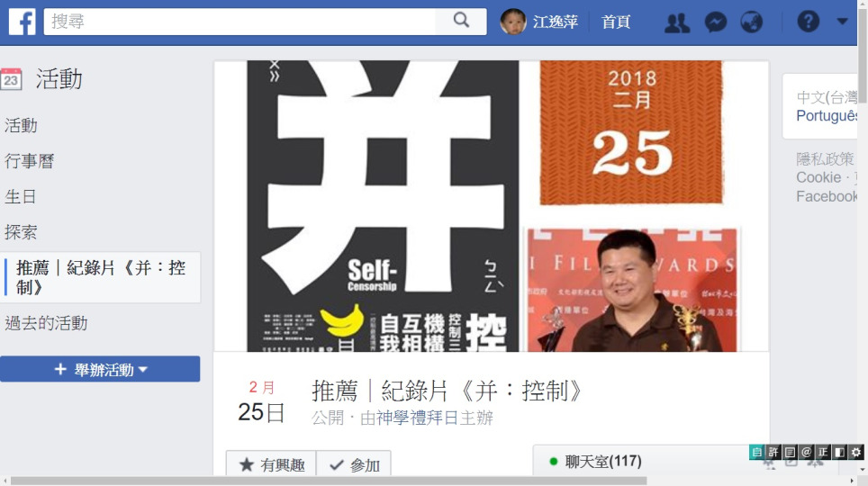Image resolution: width=868 pixels, height=486 pixels.
Task: Toggle the 正 icon in the bottom toolbar
Action: pos(823,452)
